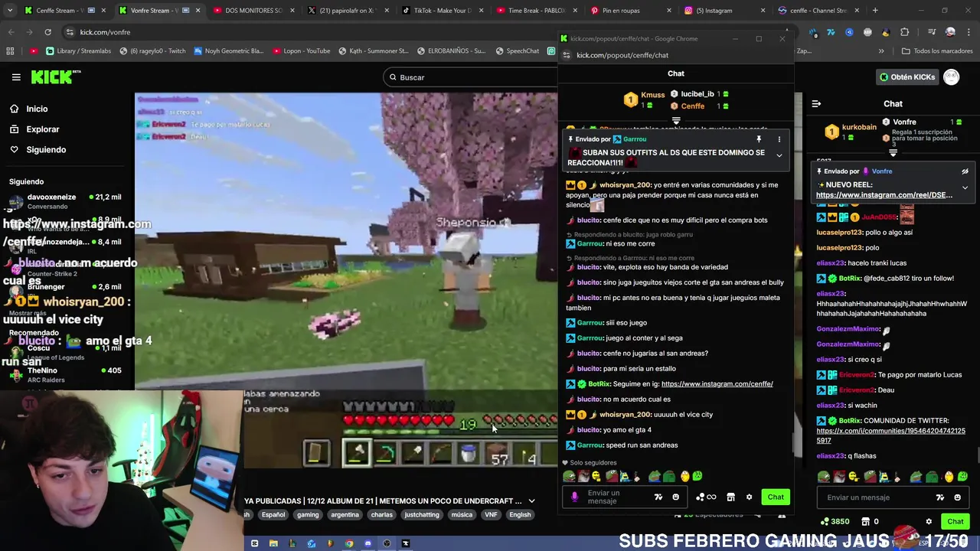Open the Chrome tab search dropdown

[10, 11]
